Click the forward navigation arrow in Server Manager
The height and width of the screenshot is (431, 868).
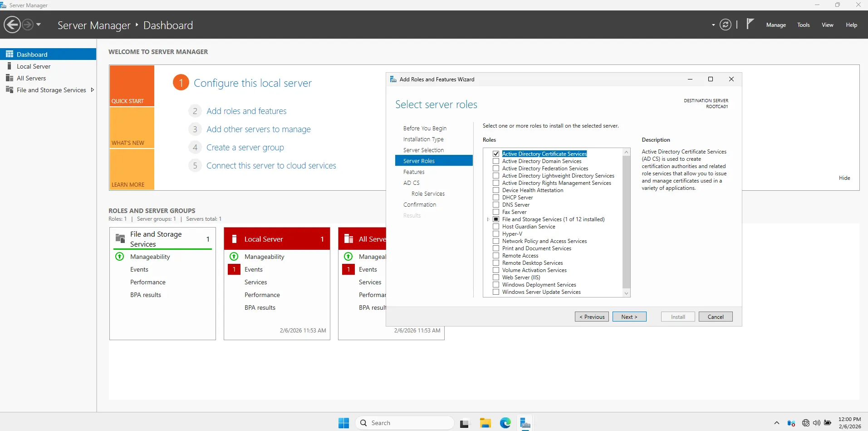pyautogui.click(x=28, y=25)
